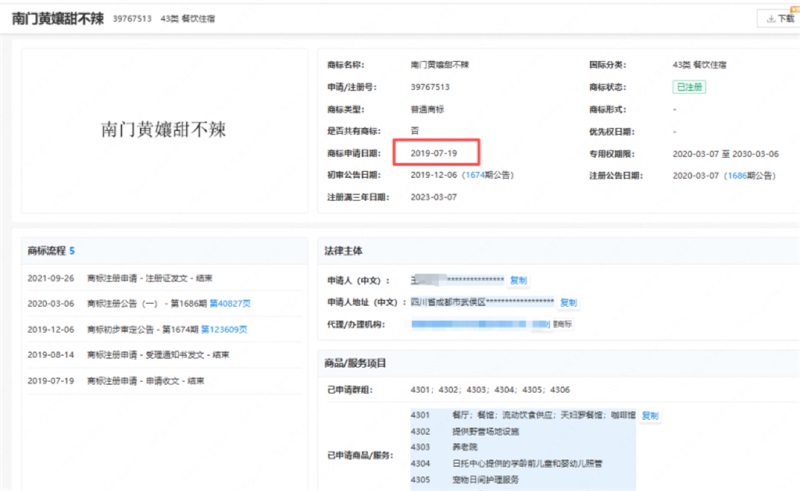
Task: Click 4302 提供野营场地设施 service row
Action: pyautogui.click(x=464, y=431)
